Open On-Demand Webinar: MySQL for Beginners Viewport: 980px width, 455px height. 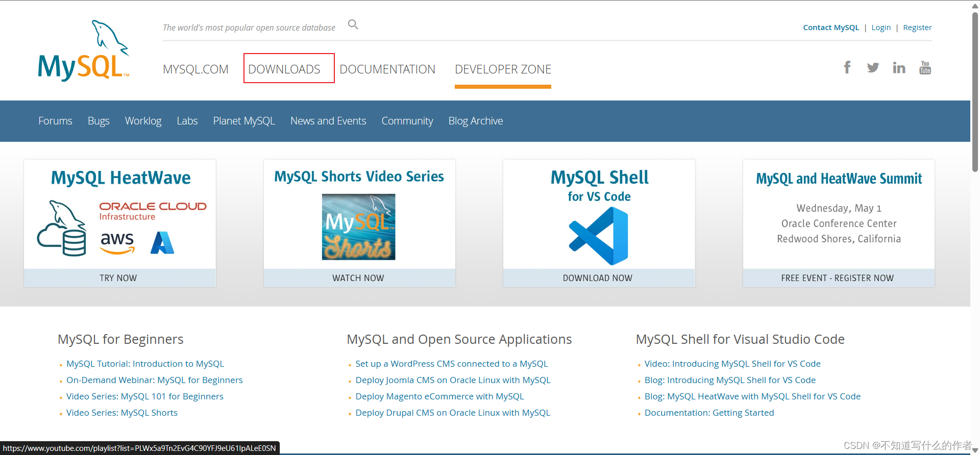(154, 380)
